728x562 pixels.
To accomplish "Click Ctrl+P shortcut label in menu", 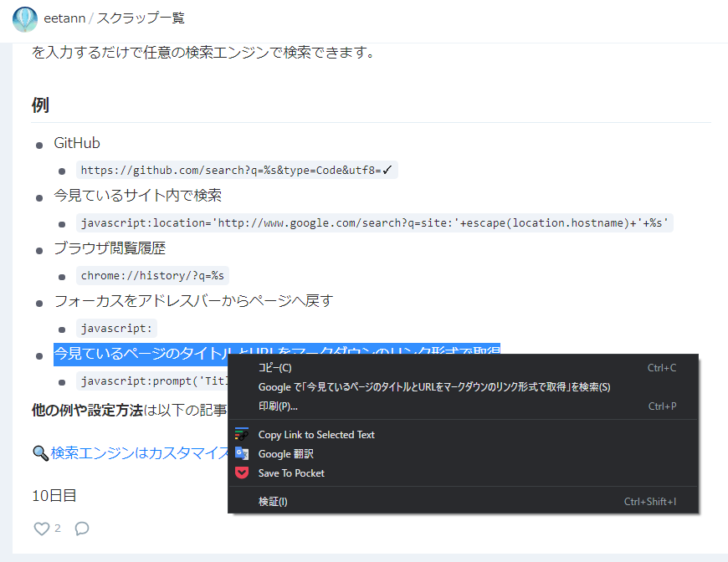I will pyautogui.click(x=662, y=406).
